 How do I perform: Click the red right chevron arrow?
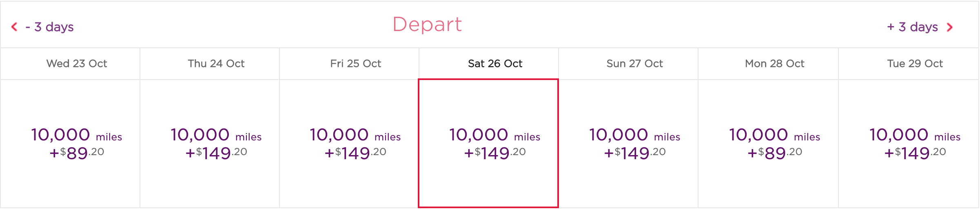[x=950, y=27]
